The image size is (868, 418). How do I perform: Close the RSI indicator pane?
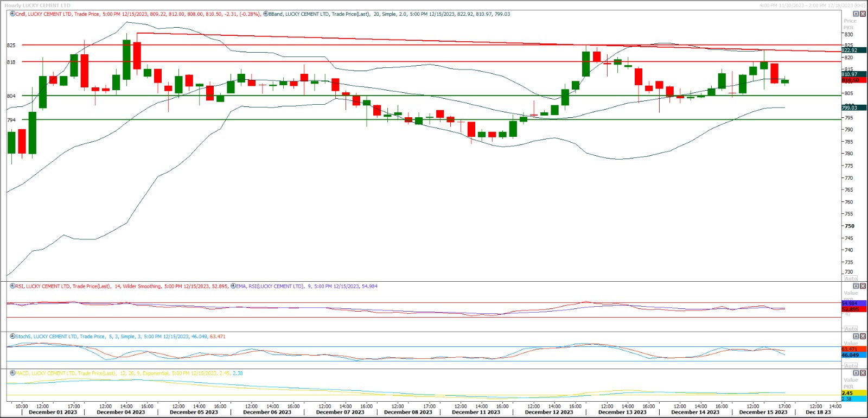click(x=863, y=286)
